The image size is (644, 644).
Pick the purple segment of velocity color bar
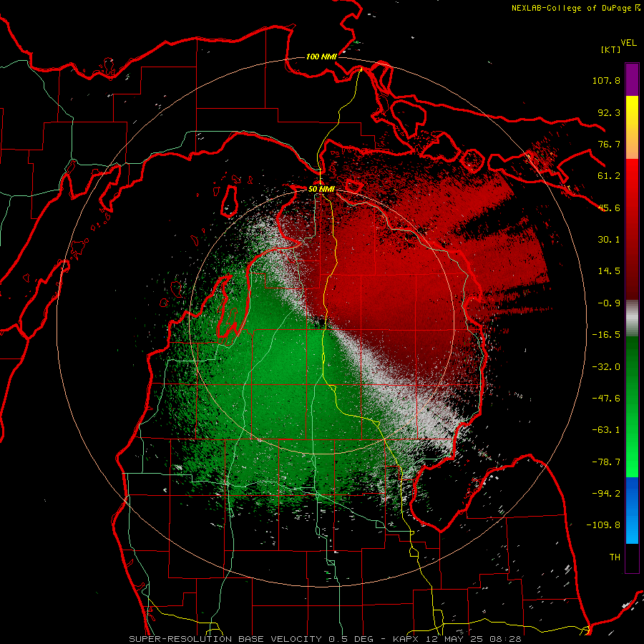[x=632, y=79]
